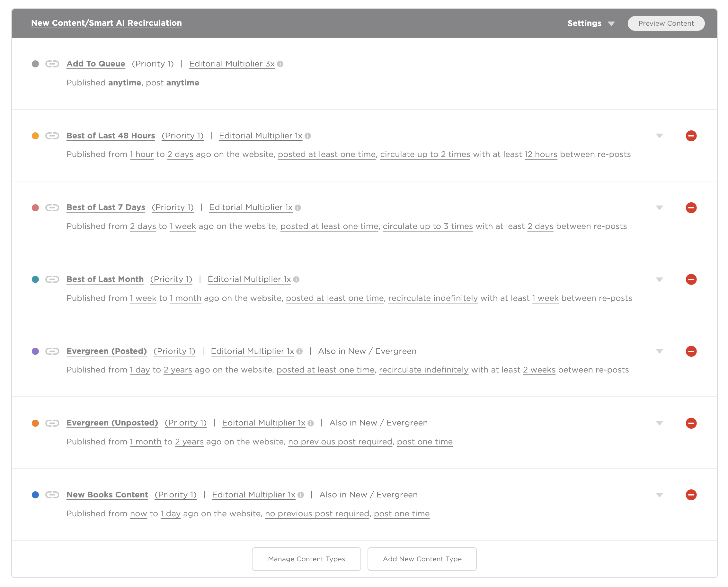Image resolution: width=728 pixels, height=587 pixels.
Task: Click the Preview Content button
Action: pyautogui.click(x=666, y=23)
